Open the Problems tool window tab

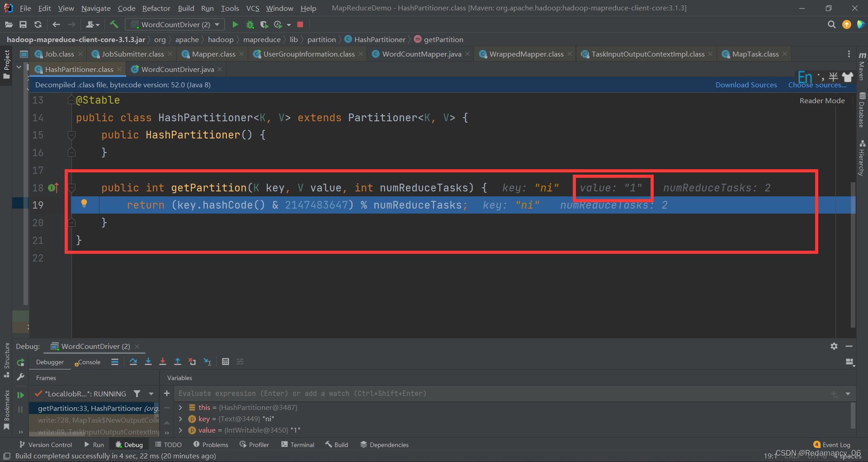(x=211, y=445)
